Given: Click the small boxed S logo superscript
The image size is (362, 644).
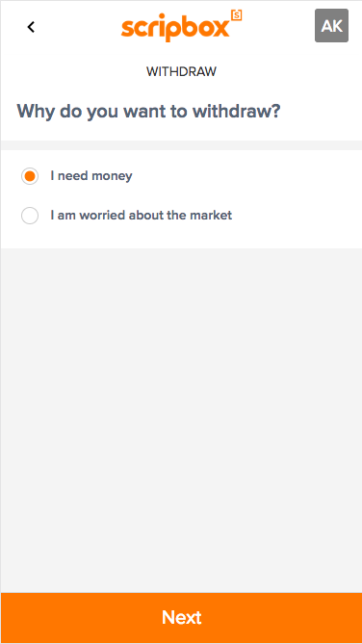Looking at the screenshot, I should point(237,15).
